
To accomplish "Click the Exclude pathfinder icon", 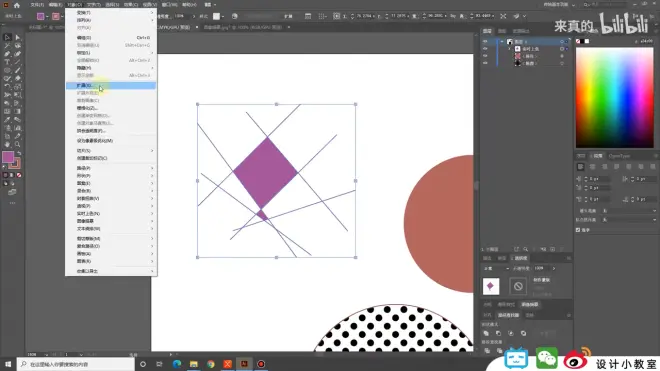I will 523,333.
